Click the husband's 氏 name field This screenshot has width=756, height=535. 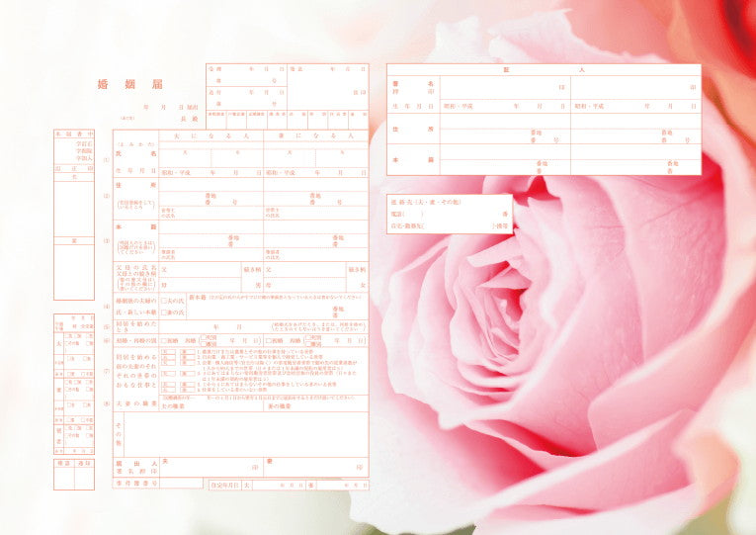point(185,158)
